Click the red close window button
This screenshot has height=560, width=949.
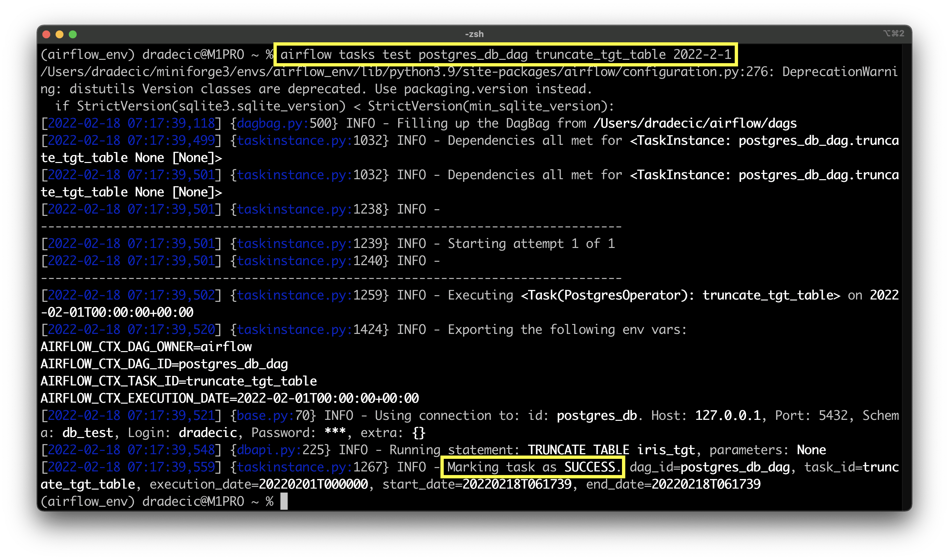pos(46,34)
